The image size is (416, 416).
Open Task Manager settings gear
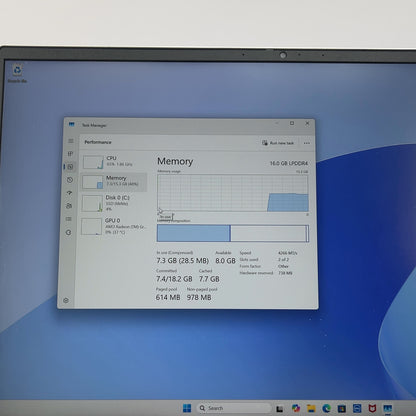point(66,300)
